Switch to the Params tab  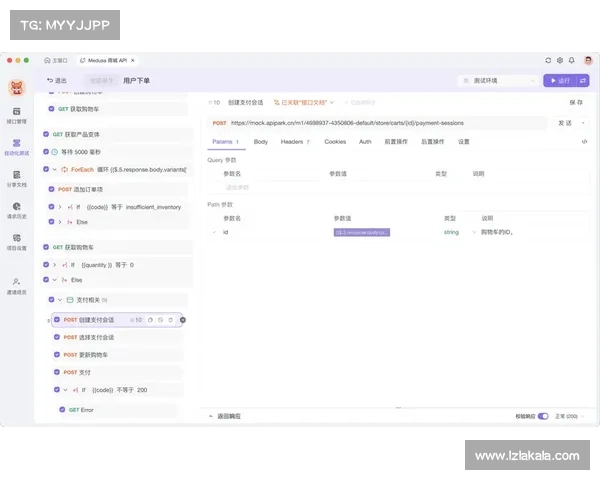point(225,142)
